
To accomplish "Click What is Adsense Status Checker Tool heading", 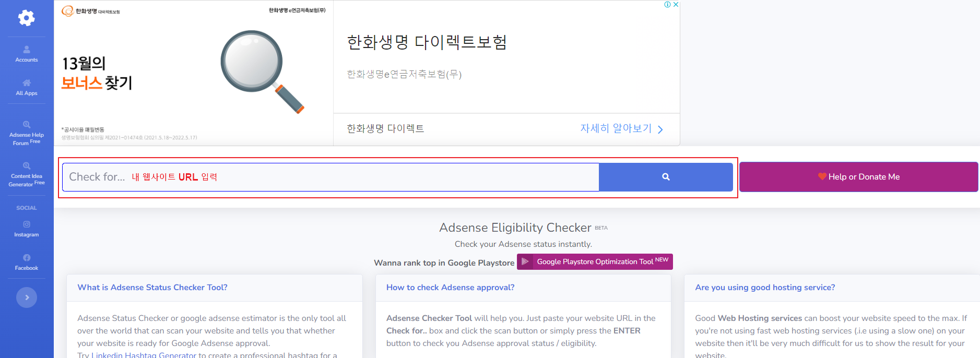I will coord(152,288).
